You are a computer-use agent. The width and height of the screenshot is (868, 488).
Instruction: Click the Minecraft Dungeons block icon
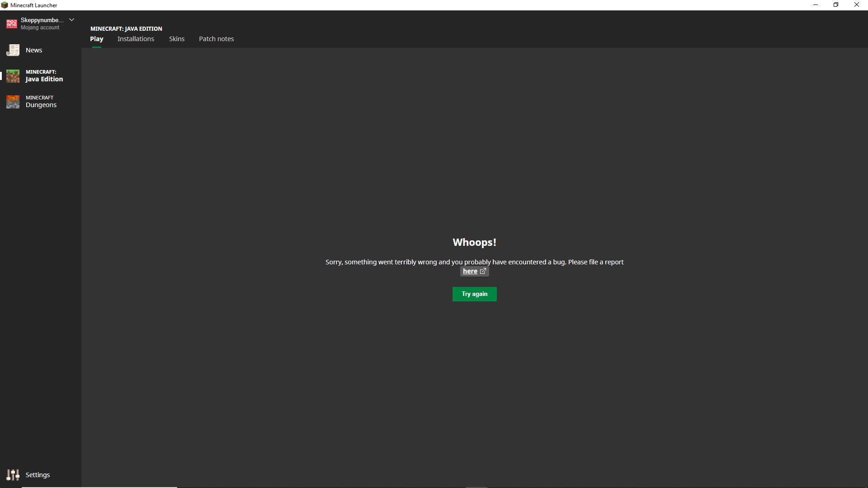click(13, 102)
